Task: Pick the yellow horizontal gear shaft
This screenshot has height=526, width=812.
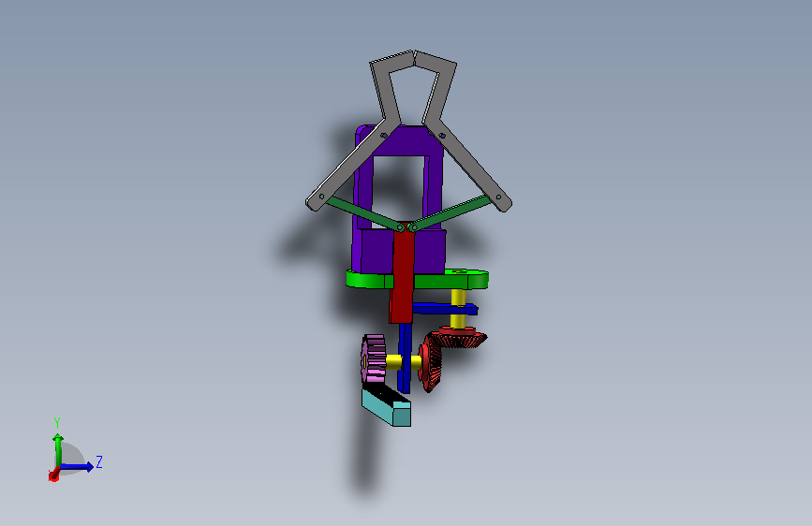Action: coord(393,361)
